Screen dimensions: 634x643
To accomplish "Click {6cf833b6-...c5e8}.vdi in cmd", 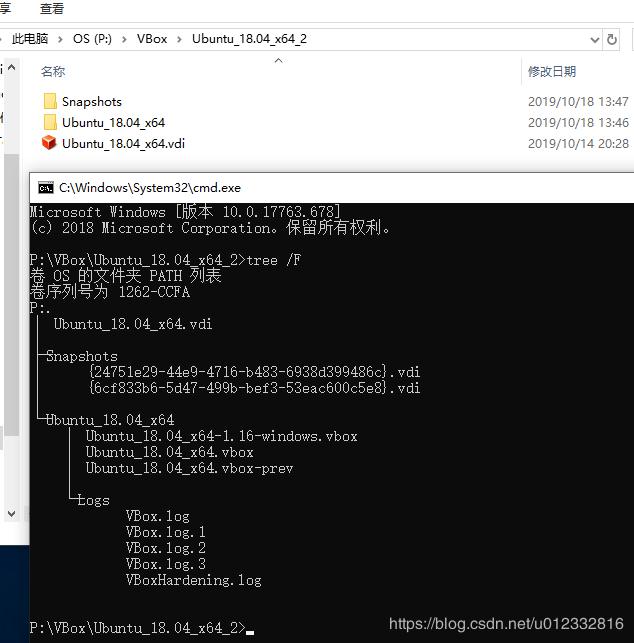I will [255, 388].
